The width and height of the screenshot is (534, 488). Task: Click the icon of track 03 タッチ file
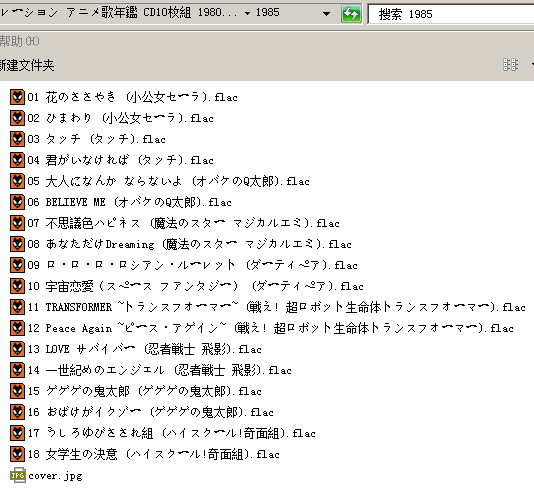click(17, 139)
